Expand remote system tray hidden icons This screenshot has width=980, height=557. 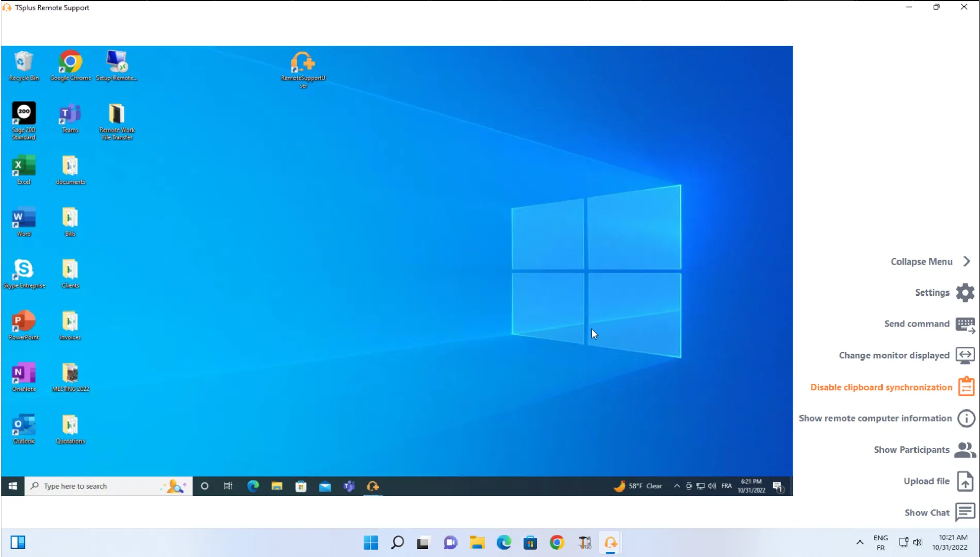coord(677,486)
